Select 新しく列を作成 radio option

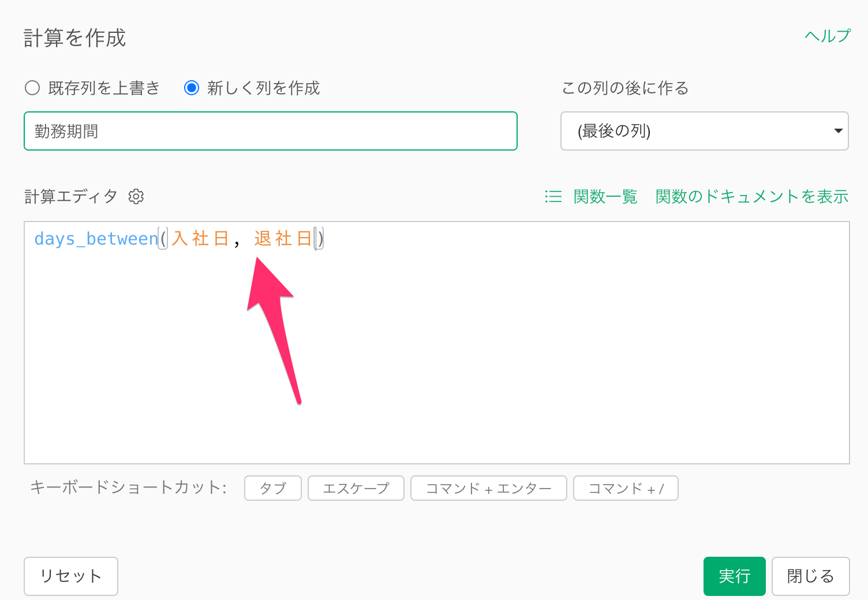coord(192,88)
